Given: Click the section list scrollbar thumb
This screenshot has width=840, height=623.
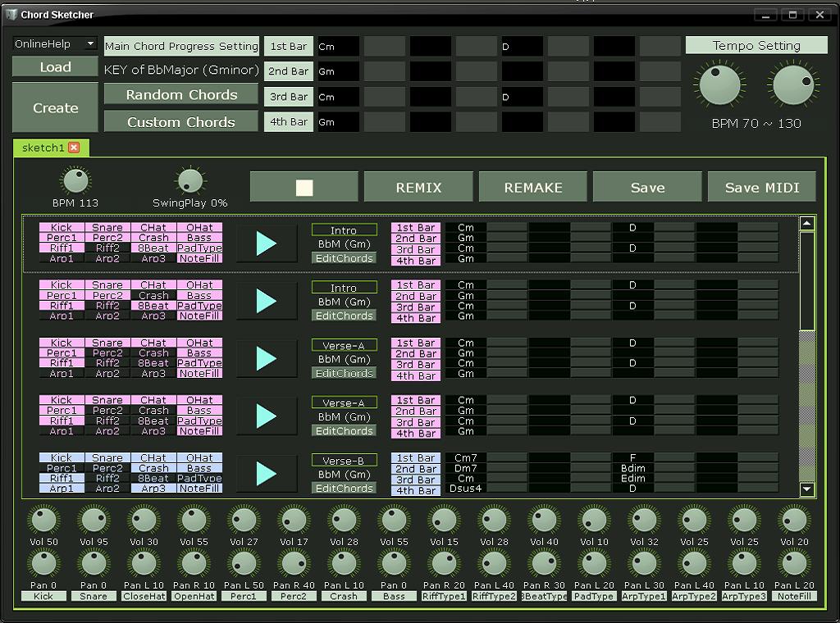Looking at the screenshot, I should pos(807,280).
